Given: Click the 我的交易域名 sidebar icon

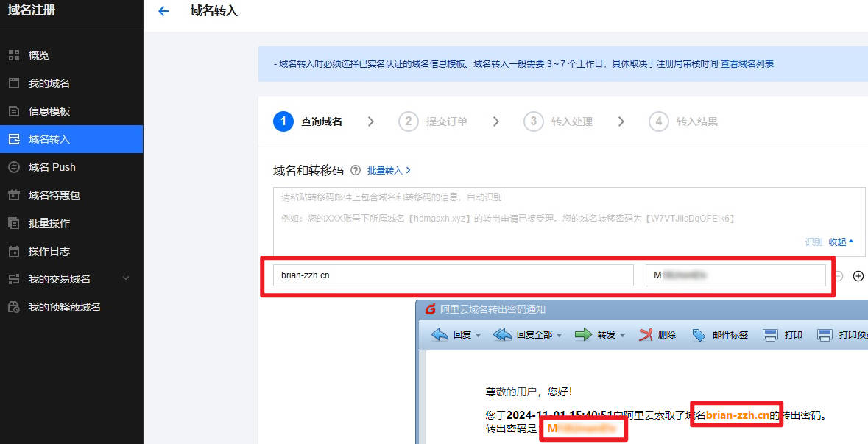Looking at the screenshot, I should point(14,279).
